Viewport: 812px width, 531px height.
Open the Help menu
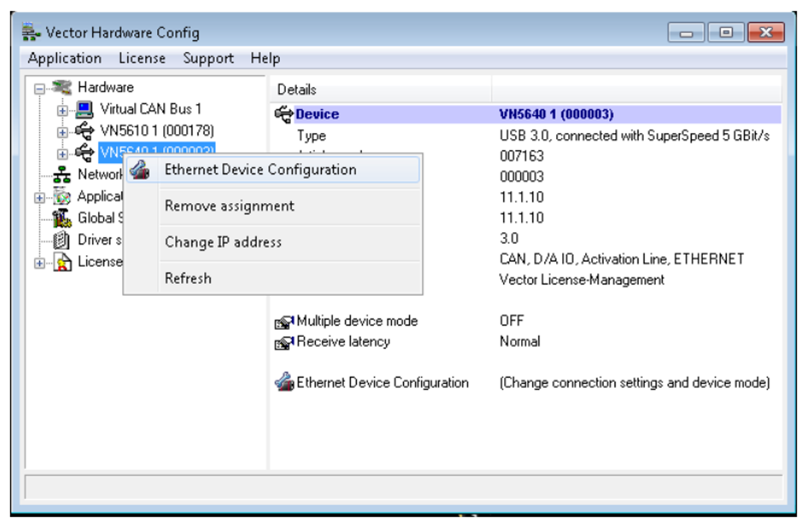click(265, 58)
